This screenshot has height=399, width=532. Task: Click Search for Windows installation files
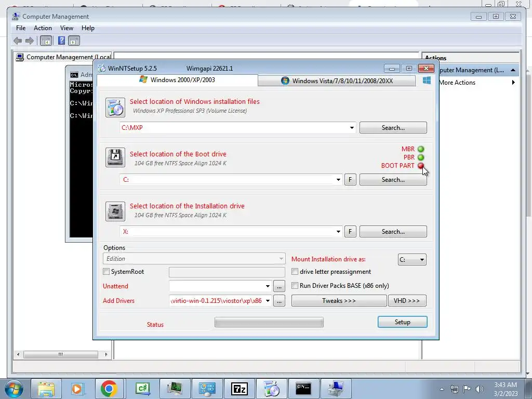point(393,128)
